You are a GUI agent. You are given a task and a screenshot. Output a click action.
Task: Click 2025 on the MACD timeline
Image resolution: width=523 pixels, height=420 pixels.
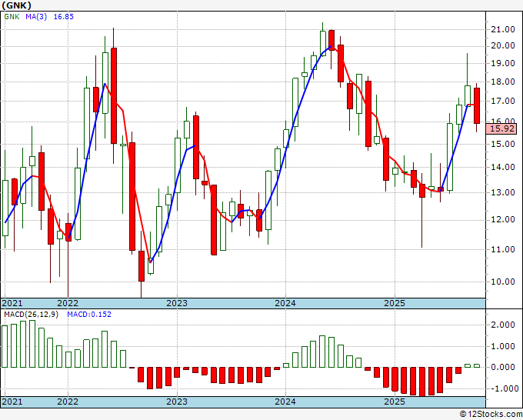tap(395, 402)
